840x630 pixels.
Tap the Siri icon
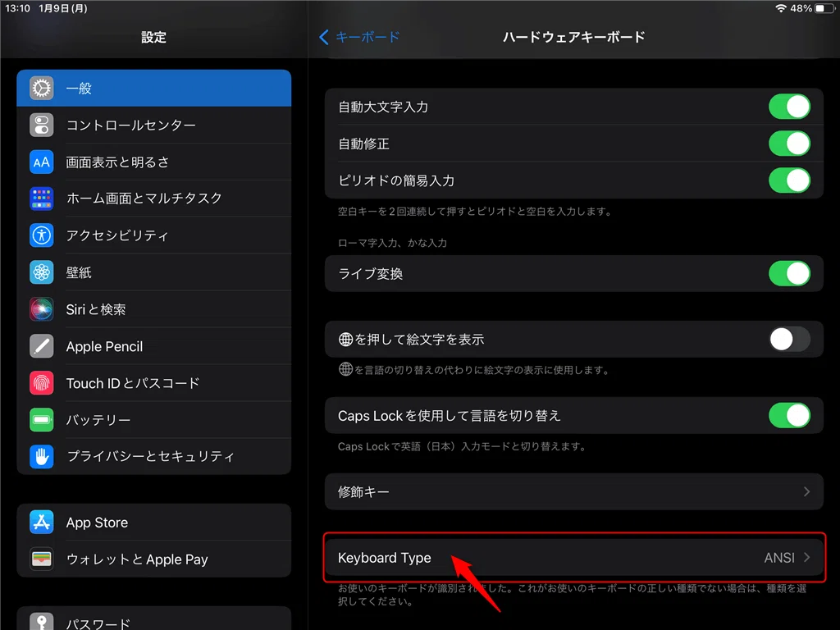coord(42,309)
